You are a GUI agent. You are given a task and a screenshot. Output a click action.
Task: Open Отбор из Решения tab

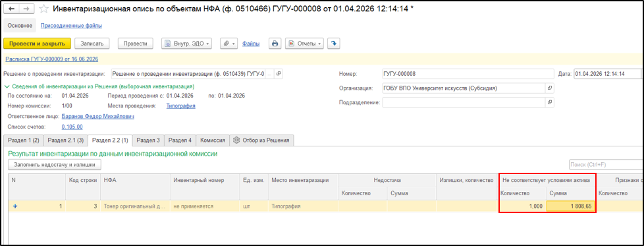click(x=261, y=140)
